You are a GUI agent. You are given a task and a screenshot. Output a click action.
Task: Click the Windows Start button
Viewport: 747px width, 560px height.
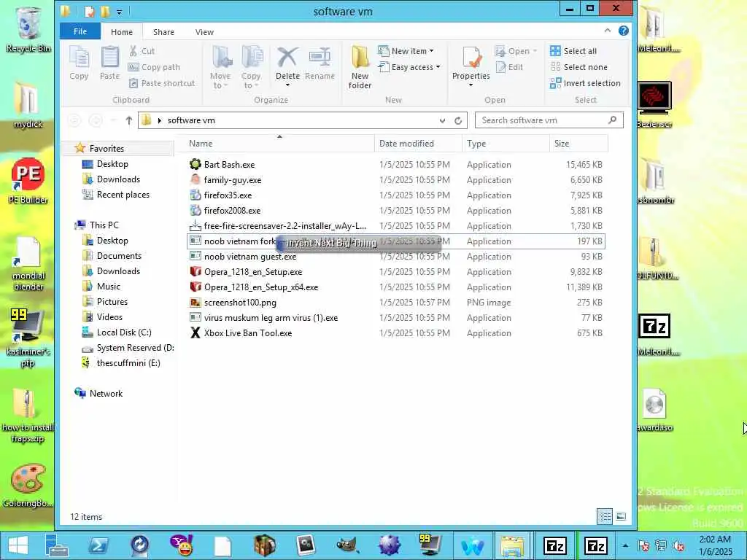pos(18,545)
